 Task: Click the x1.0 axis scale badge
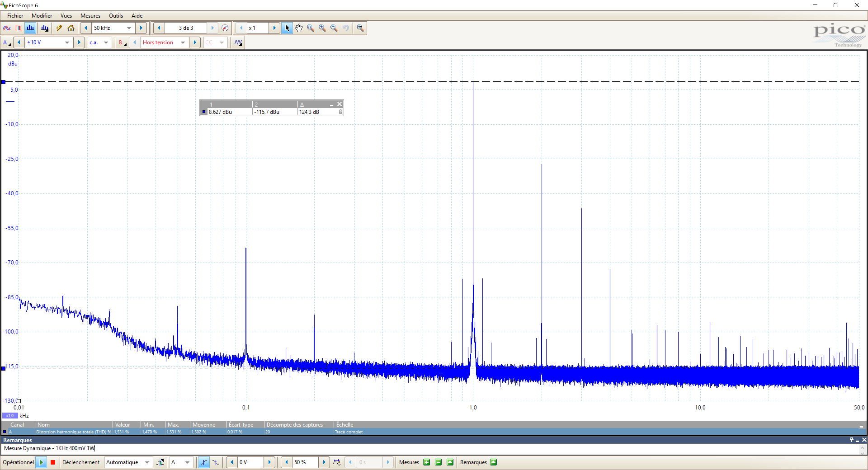(x=10, y=416)
